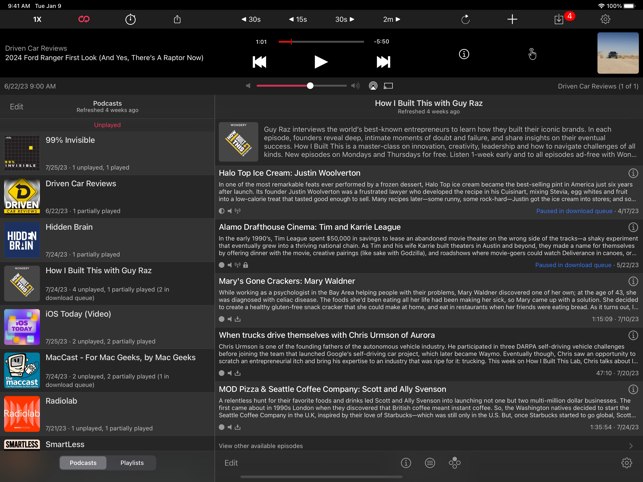Refresh podcasts with circular arrow icon
This screenshot has height=482, width=643.
coord(465,19)
